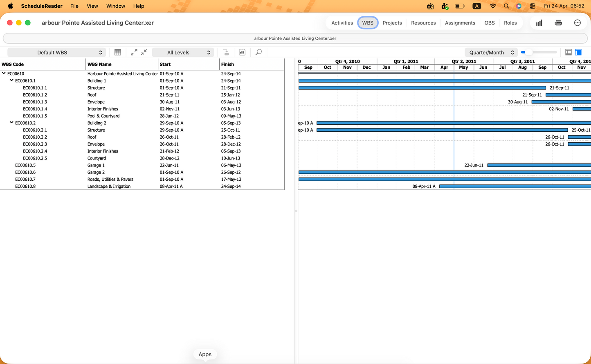Click Landscape Gantt bar labeled 08-Apr-11 A
The height and width of the screenshot is (364, 591).
click(515, 186)
